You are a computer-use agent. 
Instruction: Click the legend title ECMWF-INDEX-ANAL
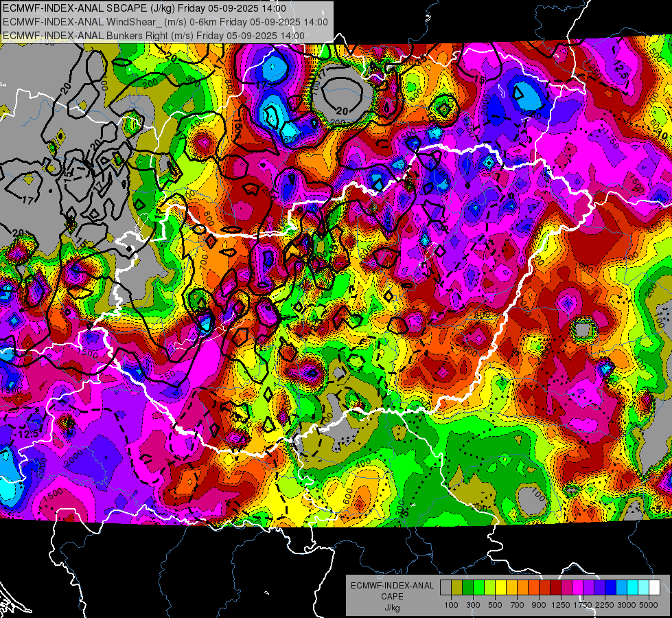(392, 586)
